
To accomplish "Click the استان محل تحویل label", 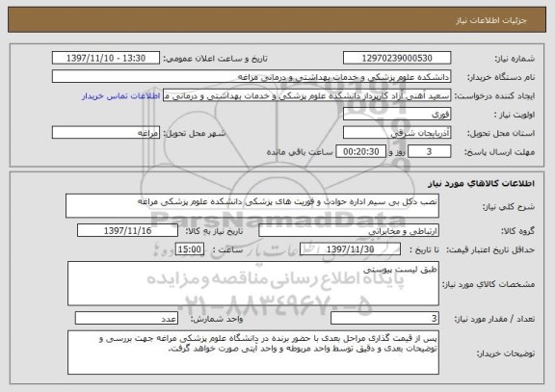I will (x=501, y=134).
